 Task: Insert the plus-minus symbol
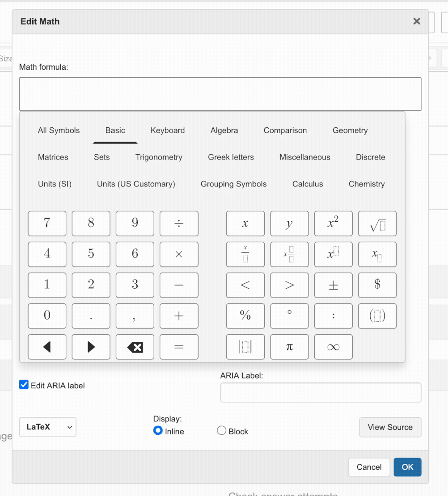[333, 285]
